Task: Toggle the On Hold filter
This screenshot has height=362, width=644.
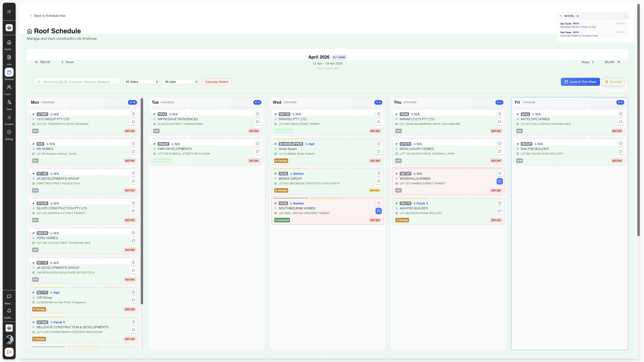Action: click(x=613, y=82)
